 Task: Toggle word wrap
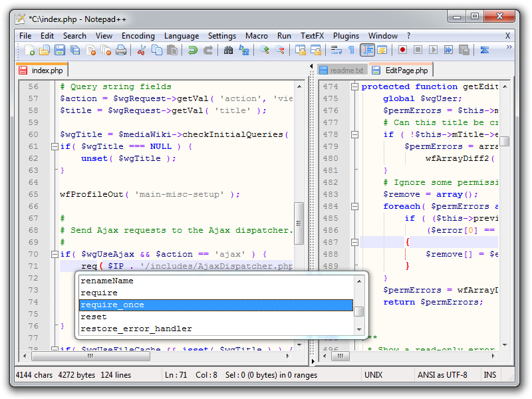336,49
